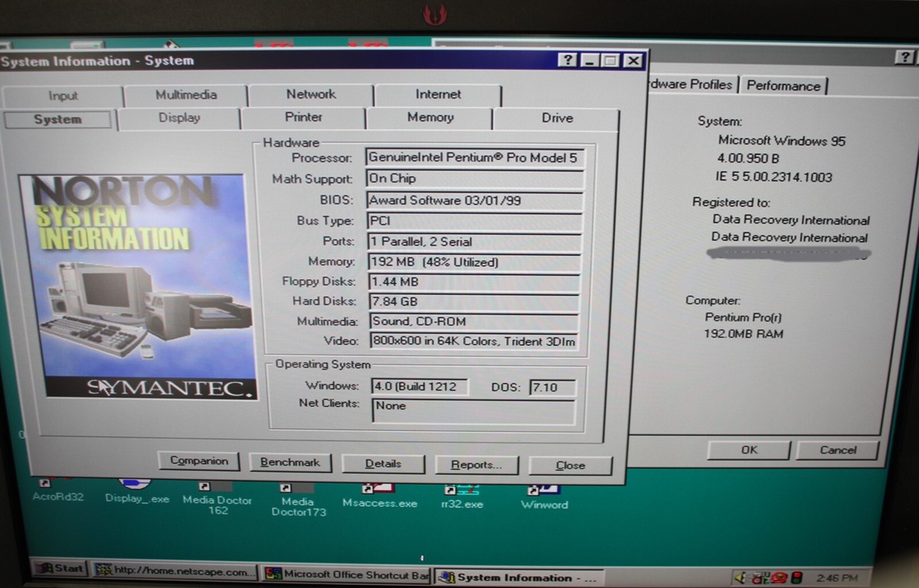Click the question mark help button in System Information

coord(567,60)
